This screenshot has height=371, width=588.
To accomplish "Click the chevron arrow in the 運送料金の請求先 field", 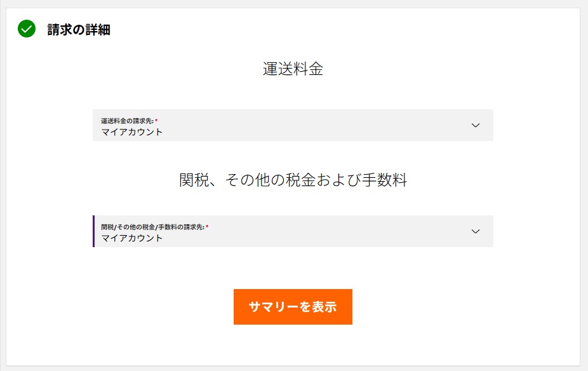I will pos(476,125).
